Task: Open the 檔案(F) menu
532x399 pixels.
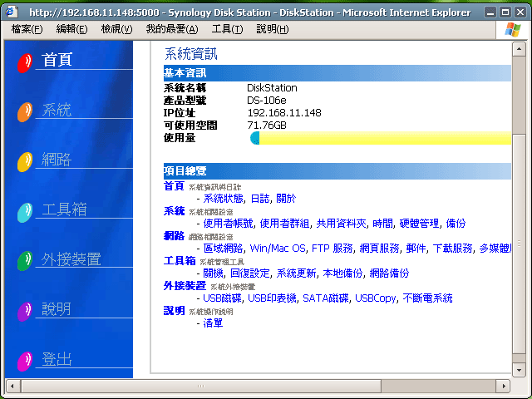Action: (27, 29)
